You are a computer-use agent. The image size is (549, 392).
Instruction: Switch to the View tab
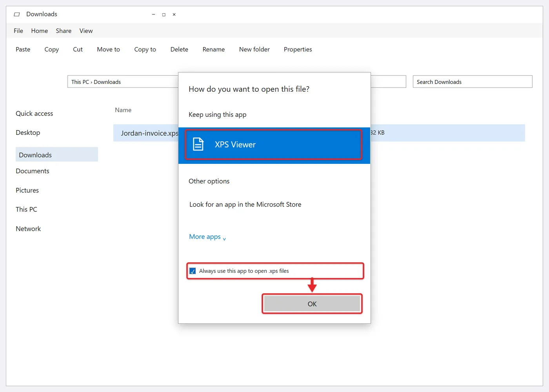86,31
